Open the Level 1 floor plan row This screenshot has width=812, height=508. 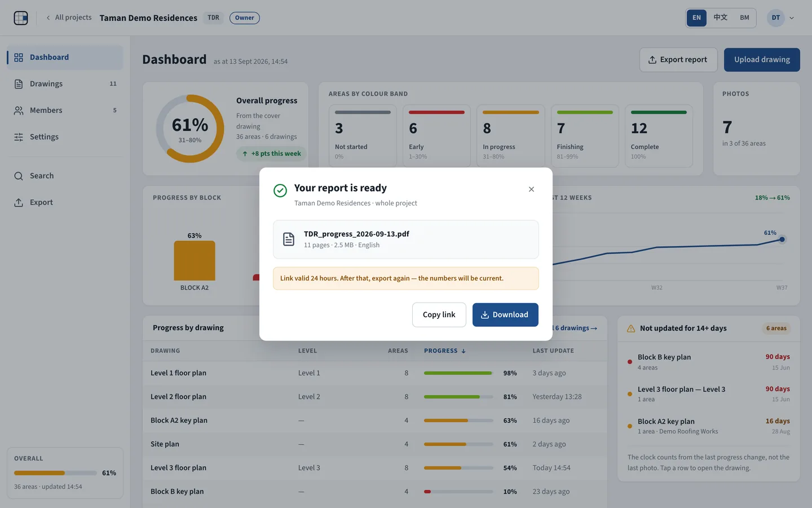pos(375,373)
